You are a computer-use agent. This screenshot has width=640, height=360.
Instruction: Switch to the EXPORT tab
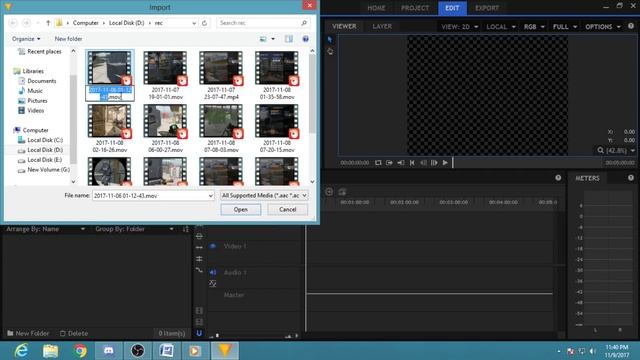(487, 8)
